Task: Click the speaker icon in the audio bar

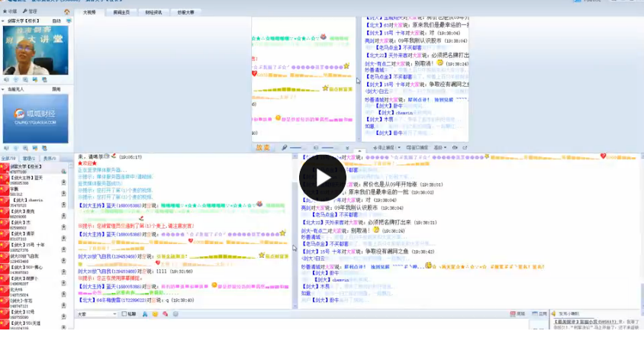Action: tap(316, 147)
